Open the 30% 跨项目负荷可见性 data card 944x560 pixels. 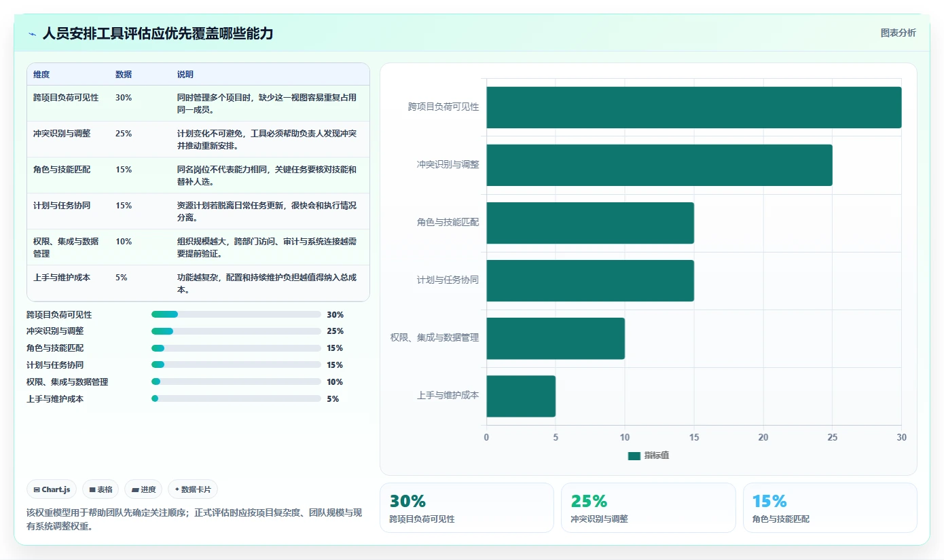(467, 508)
